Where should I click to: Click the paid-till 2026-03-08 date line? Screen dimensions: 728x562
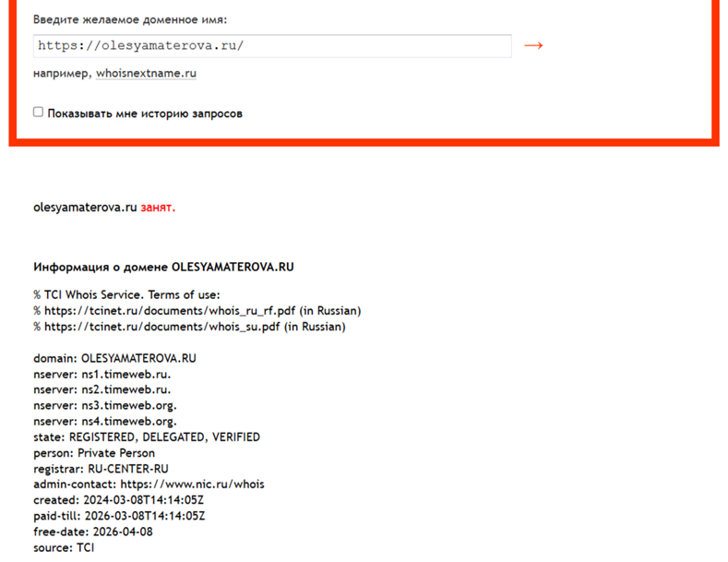coord(119,516)
